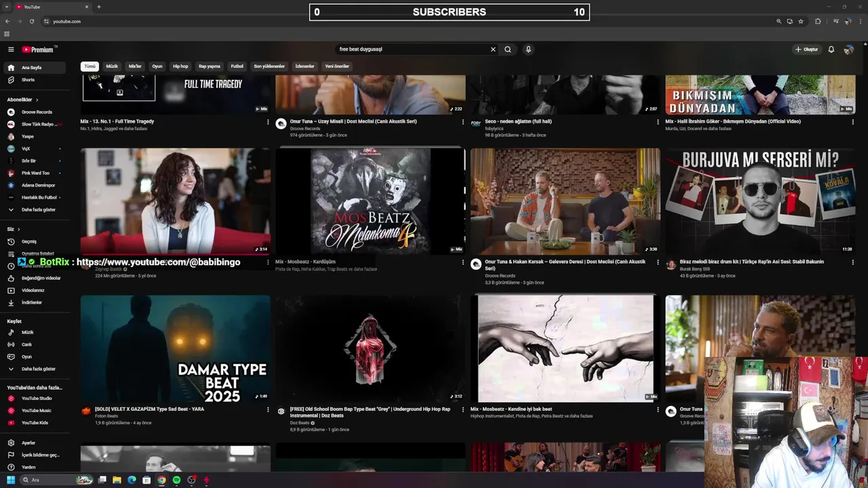This screenshot has width=868, height=488.
Task: Open YouTube Music link
Action: [x=35, y=411]
